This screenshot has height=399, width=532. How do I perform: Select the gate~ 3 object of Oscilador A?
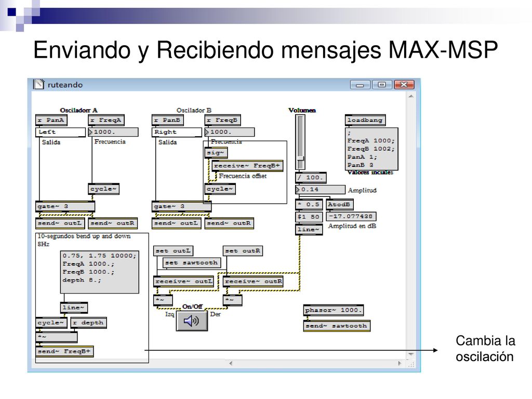[65, 206]
